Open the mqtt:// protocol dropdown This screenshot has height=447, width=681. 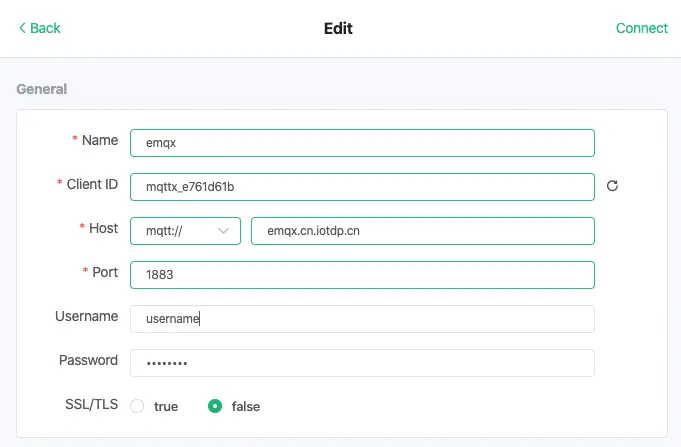(x=185, y=231)
